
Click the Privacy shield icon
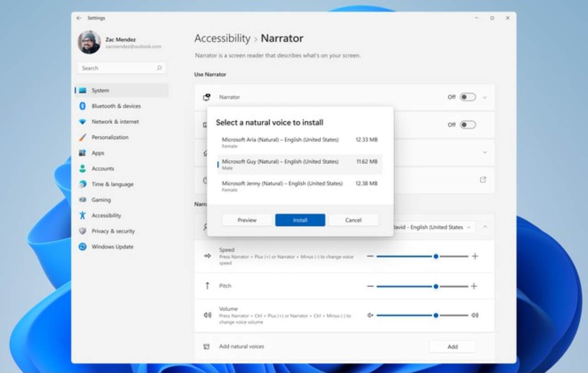point(83,231)
